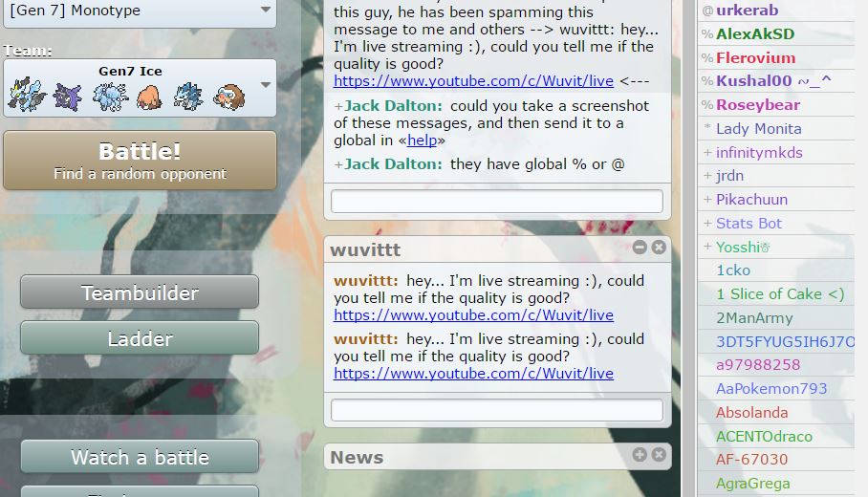This screenshot has height=497, width=868.
Task: Select user 1 Slice of Cake <) in the list
Action: (x=776, y=293)
